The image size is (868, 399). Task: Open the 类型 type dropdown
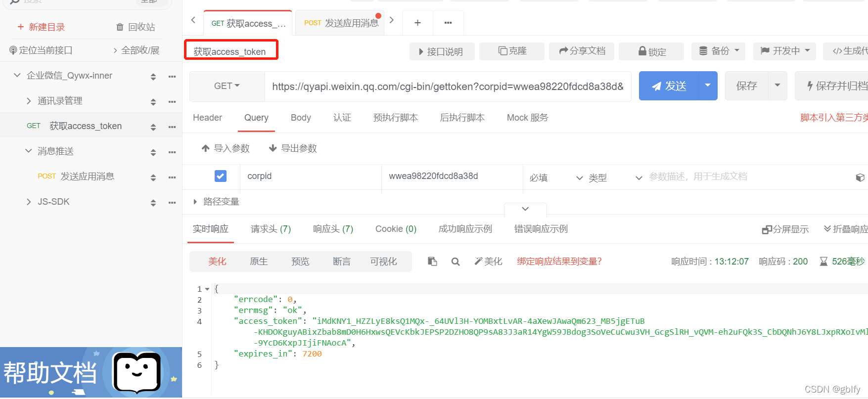pos(615,178)
